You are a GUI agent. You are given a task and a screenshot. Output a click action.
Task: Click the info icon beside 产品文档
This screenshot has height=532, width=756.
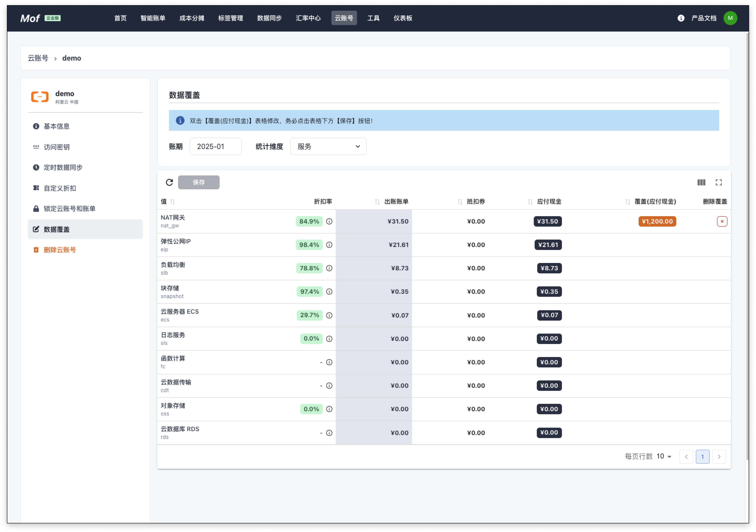[681, 18]
